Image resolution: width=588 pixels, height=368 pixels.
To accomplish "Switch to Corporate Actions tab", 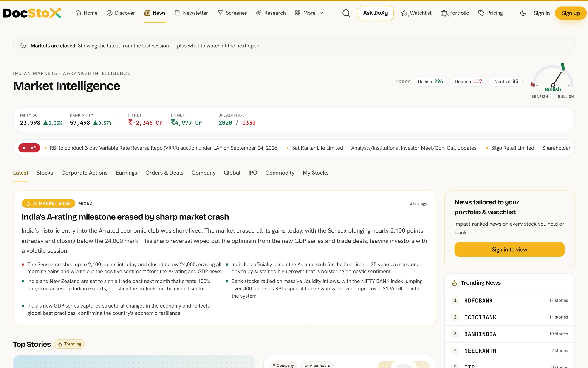I will (84, 173).
